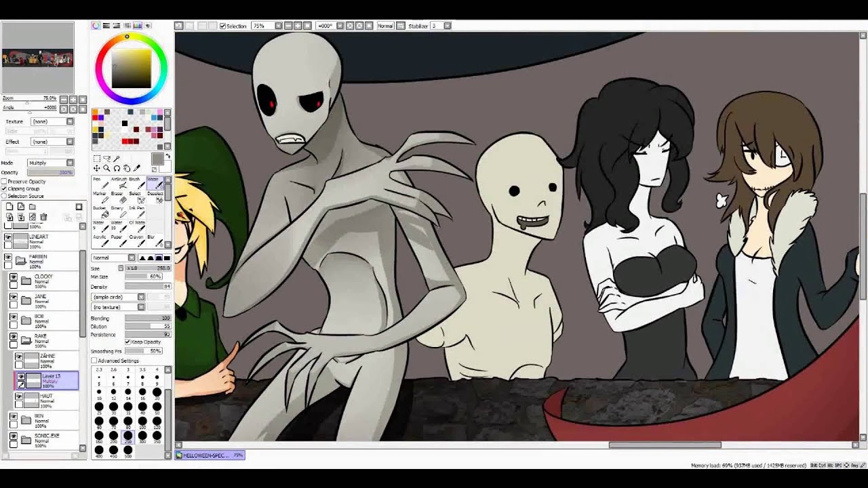Hide the ZÄHNE layer
Image resolution: width=868 pixels, height=488 pixels.
pyautogui.click(x=19, y=357)
